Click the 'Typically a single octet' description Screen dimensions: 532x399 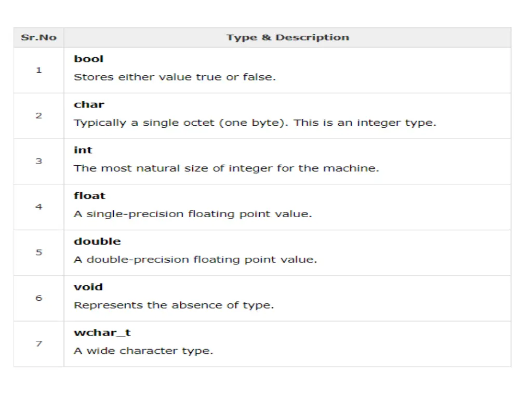[x=255, y=123]
